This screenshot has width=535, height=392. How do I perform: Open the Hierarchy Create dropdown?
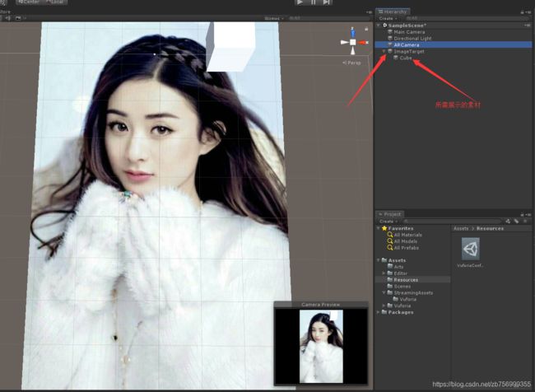pyautogui.click(x=388, y=18)
